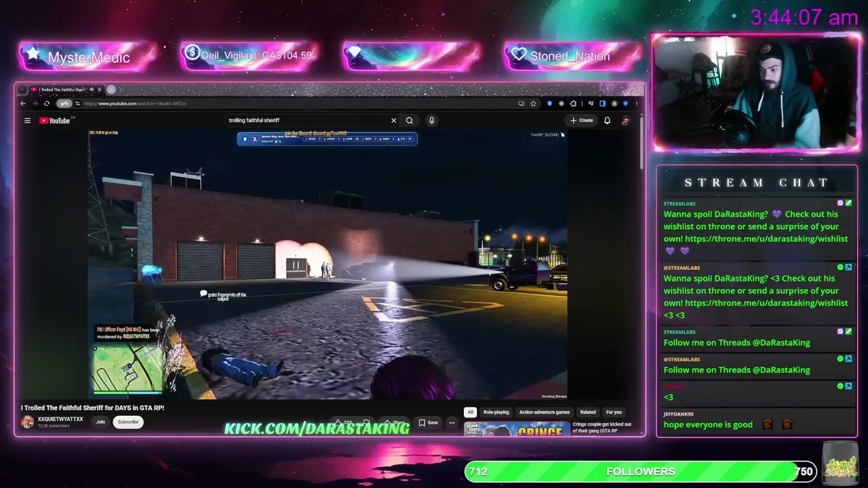This screenshot has height=488, width=868.
Task: Open the YouTube guide hamburger menu
Action: (x=27, y=121)
